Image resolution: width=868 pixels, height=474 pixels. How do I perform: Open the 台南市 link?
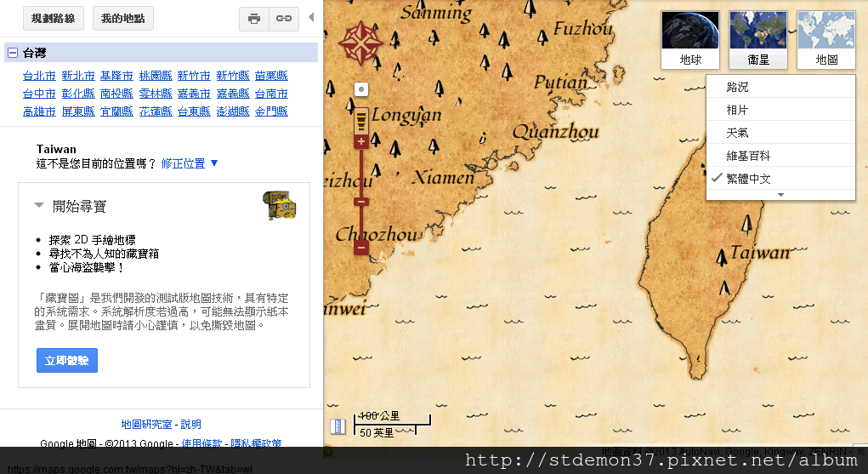[x=271, y=93]
